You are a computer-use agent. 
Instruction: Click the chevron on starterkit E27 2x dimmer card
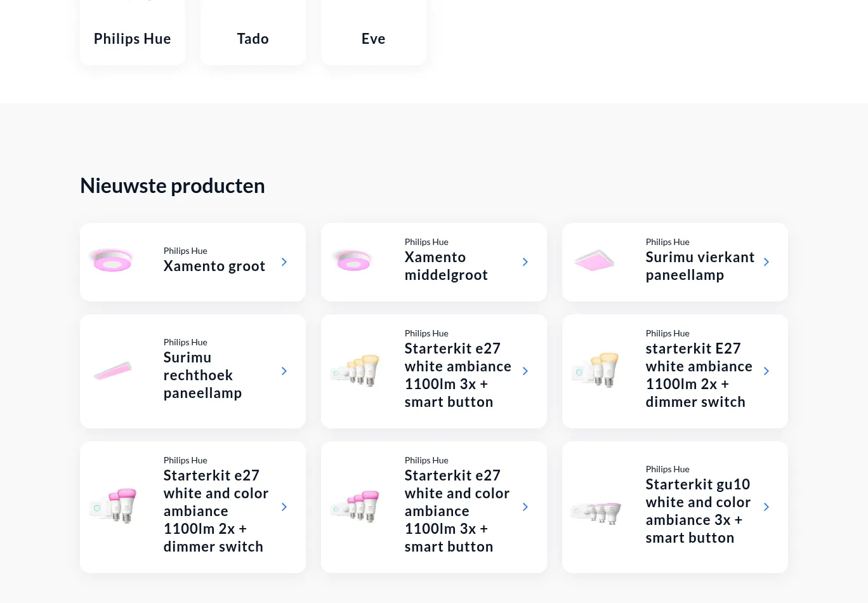[x=766, y=371]
